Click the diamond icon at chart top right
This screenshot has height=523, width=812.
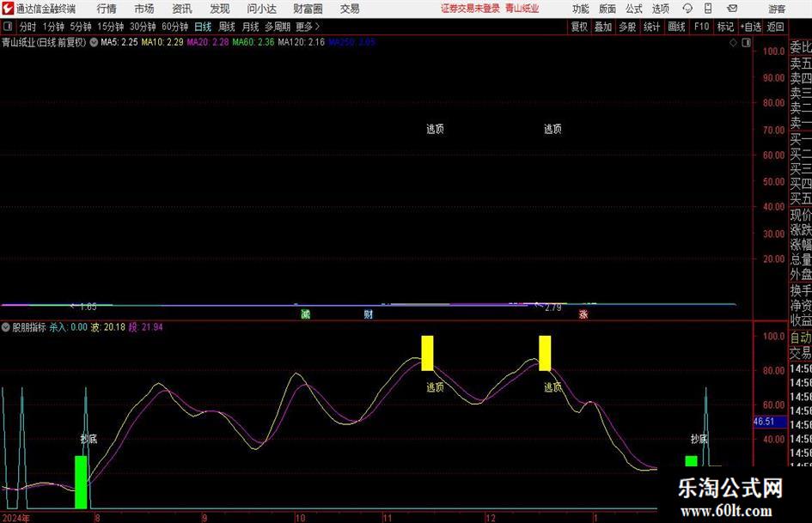tap(733, 43)
